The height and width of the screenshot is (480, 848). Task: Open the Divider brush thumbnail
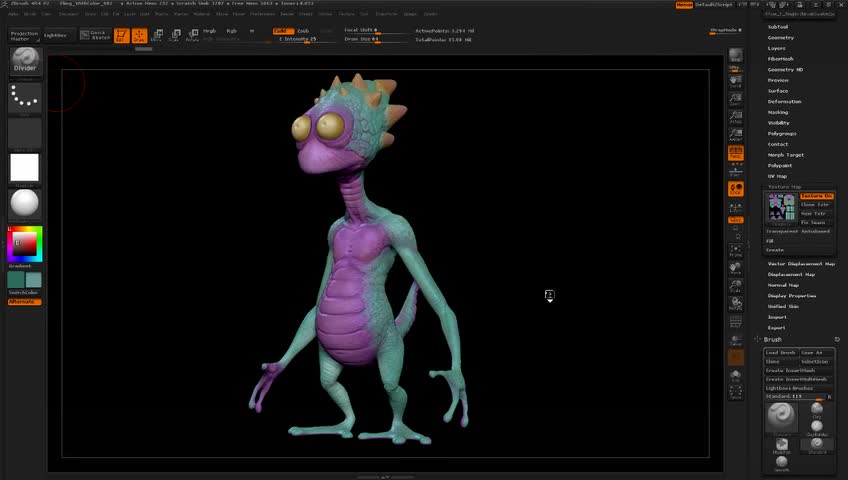tap(25, 62)
